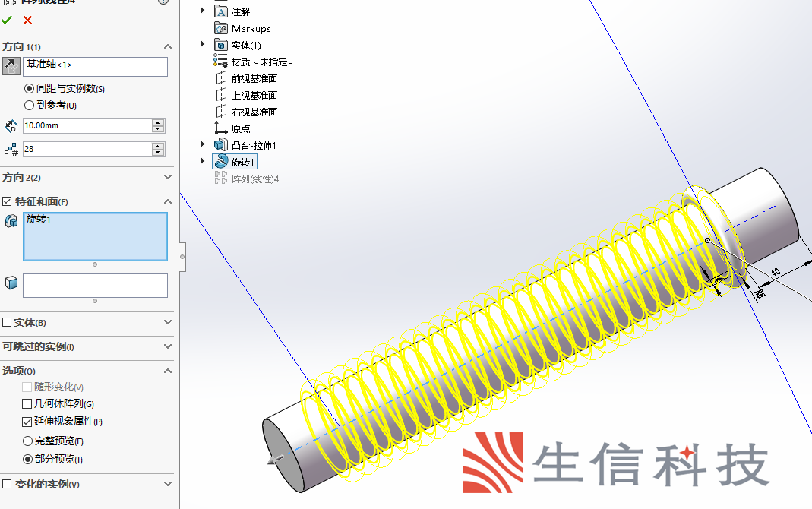Click the 基准轴<1> direction reference box
The image size is (812, 509).
[x=95, y=66]
